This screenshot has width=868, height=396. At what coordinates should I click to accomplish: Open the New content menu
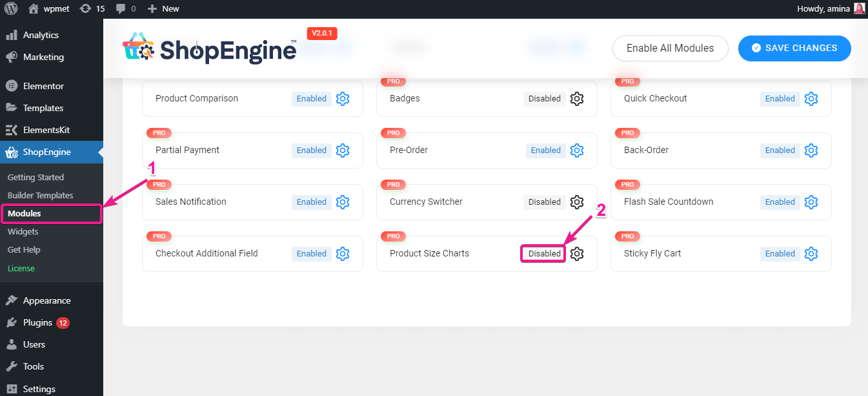(x=163, y=9)
